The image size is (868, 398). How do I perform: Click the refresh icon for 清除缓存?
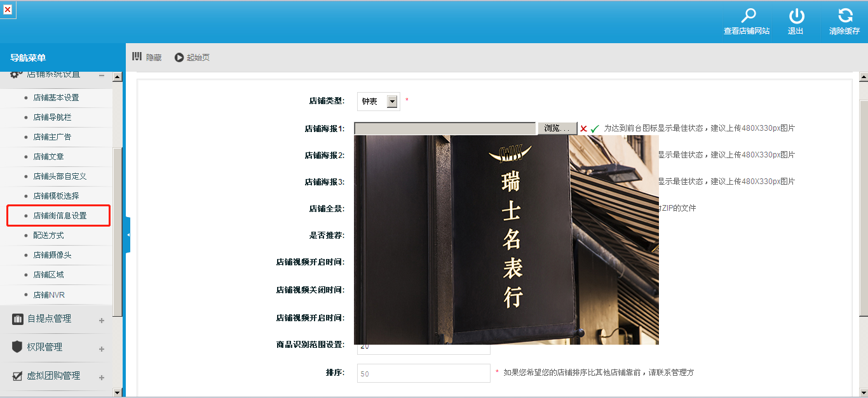[845, 15]
